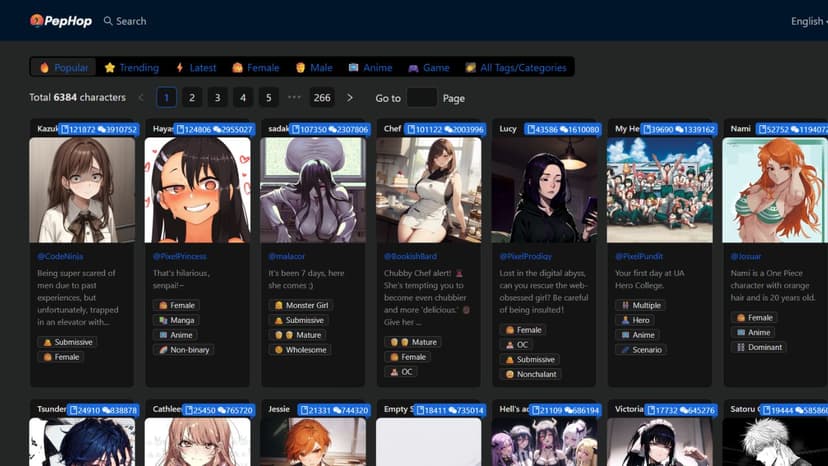Select the Popular filter tab
This screenshot has height=466, width=828.
coord(64,67)
